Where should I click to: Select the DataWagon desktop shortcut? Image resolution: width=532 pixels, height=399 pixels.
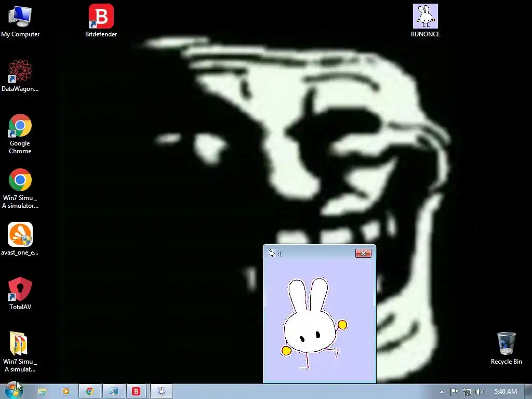point(20,75)
